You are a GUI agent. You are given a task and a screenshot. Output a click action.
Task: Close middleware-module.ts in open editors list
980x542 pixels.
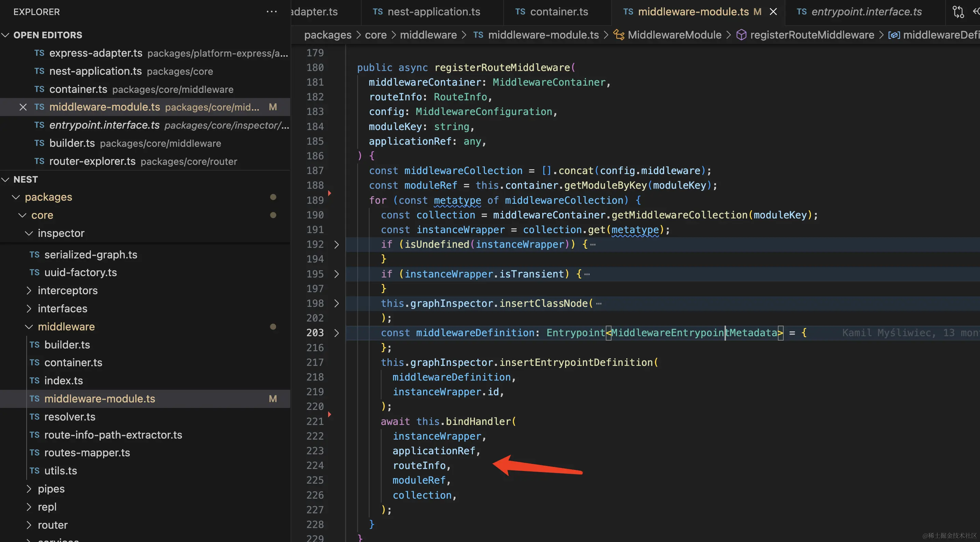23,107
